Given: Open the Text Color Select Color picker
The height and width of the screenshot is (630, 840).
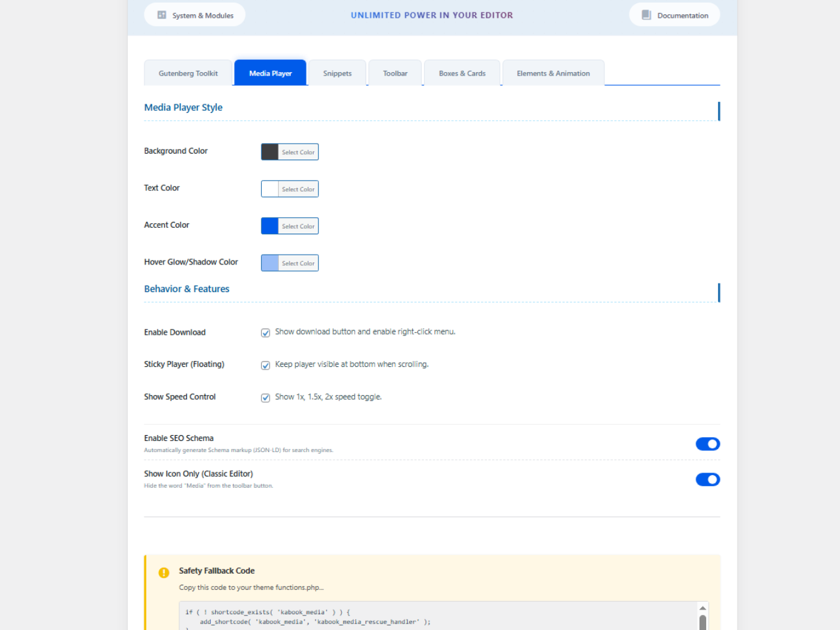Looking at the screenshot, I should 298,189.
